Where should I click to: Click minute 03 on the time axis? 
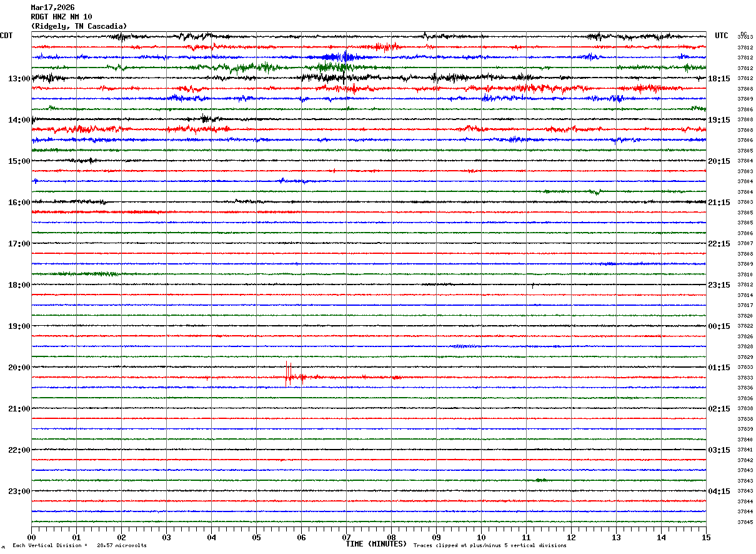(166, 537)
